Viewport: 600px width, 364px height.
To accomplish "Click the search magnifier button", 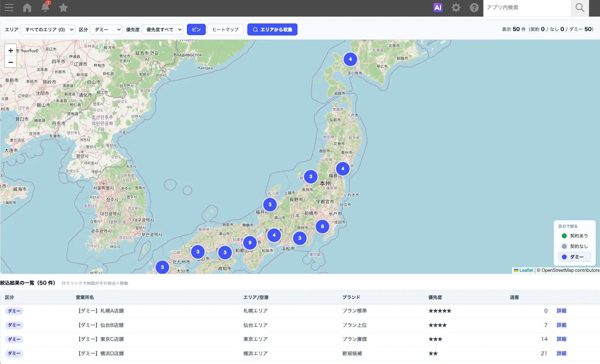I will [x=580, y=8].
